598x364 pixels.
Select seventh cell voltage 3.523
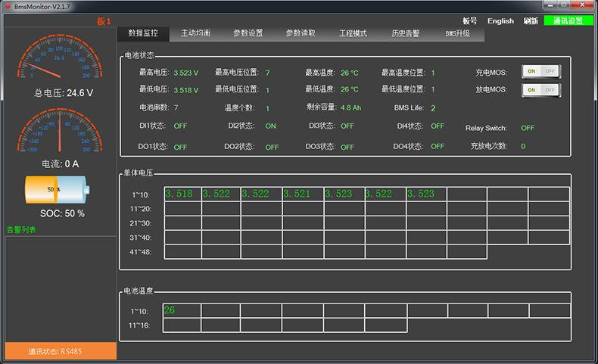click(x=427, y=194)
